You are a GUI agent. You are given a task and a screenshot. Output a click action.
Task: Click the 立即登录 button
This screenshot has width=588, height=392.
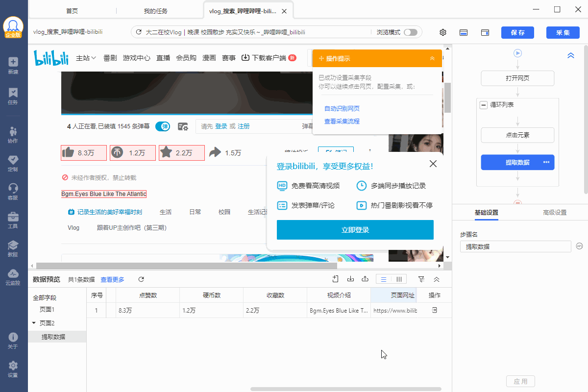(355, 230)
